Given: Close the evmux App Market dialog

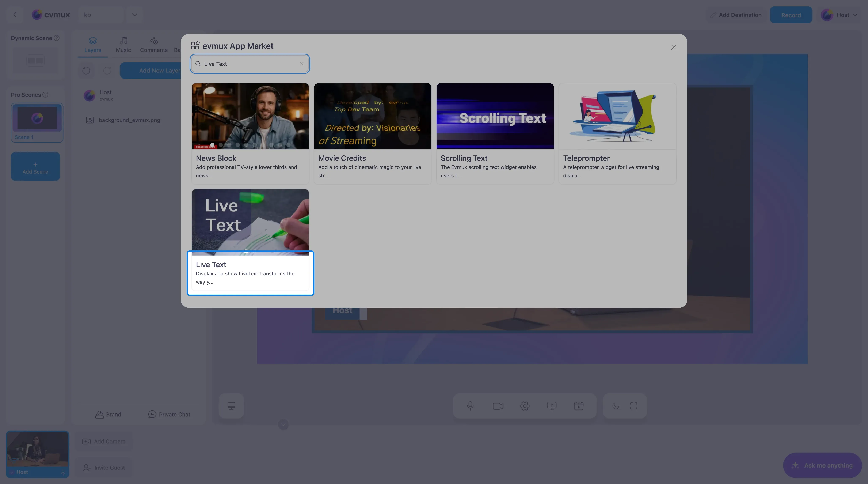Looking at the screenshot, I should (x=673, y=47).
